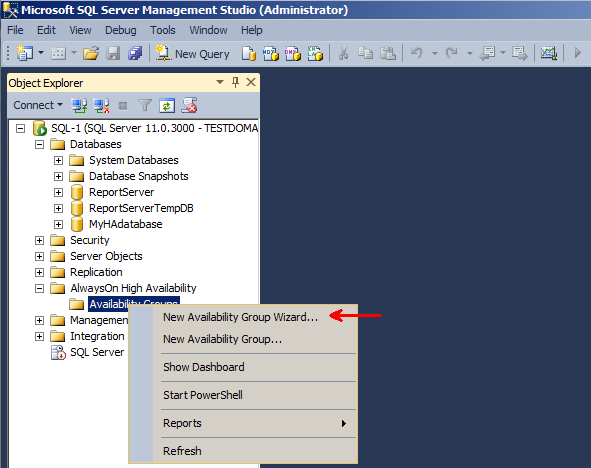The image size is (591, 468).
Task: Open the New Project dropdown arrow
Action: (41, 53)
